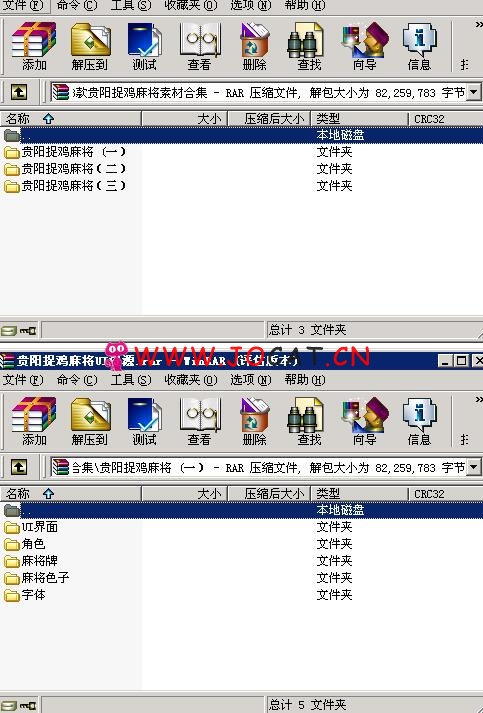Image resolution: width=483 pixels, height=713 pixels.
Task: Expand the toolbar overflow chevron in the bottom window
Action: [479, 399]
